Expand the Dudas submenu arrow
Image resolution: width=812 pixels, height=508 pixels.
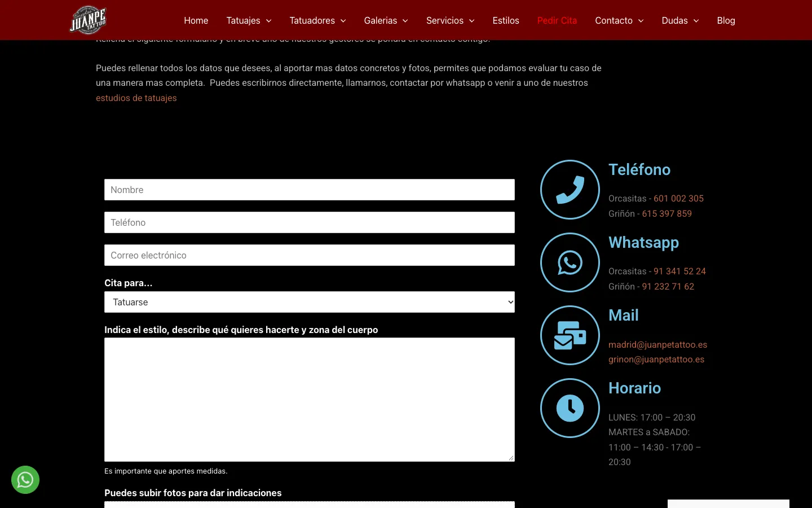(x=696, y=21)
